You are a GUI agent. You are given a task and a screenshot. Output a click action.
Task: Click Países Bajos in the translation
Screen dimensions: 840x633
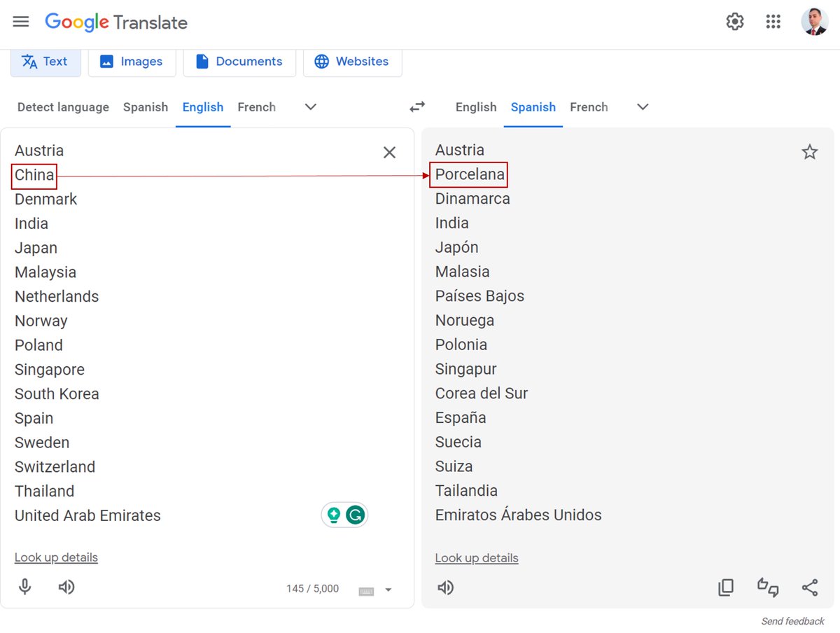pyautogui.click(x=479, y=296)
